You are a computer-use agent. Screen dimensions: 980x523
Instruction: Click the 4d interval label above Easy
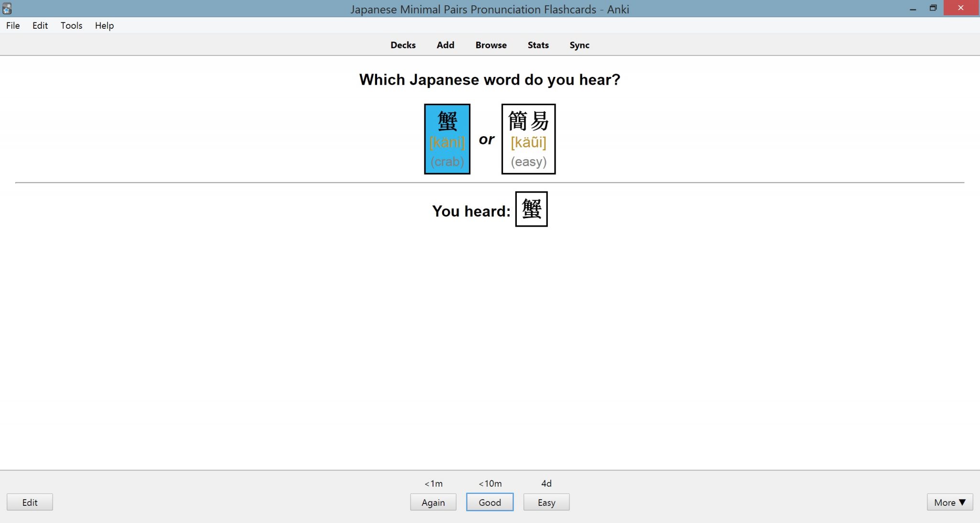point(546,483)
